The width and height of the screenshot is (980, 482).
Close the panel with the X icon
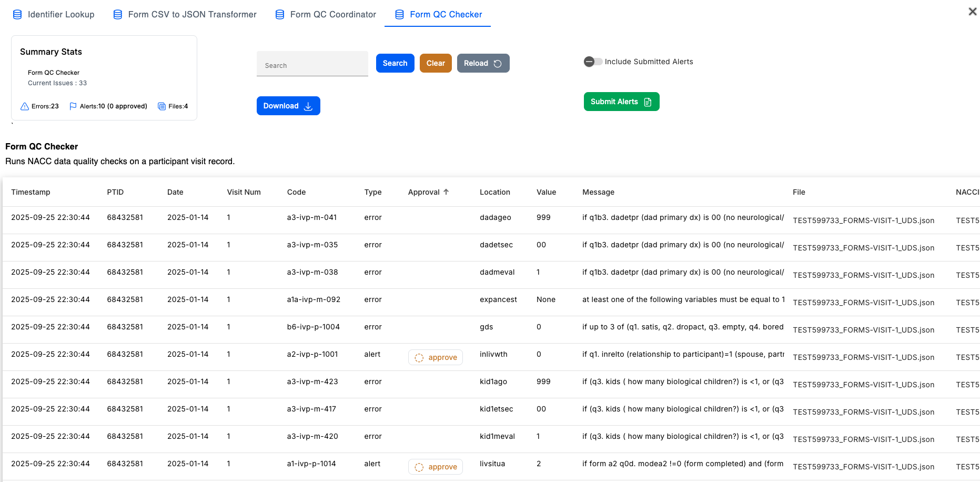pos(972,12)
